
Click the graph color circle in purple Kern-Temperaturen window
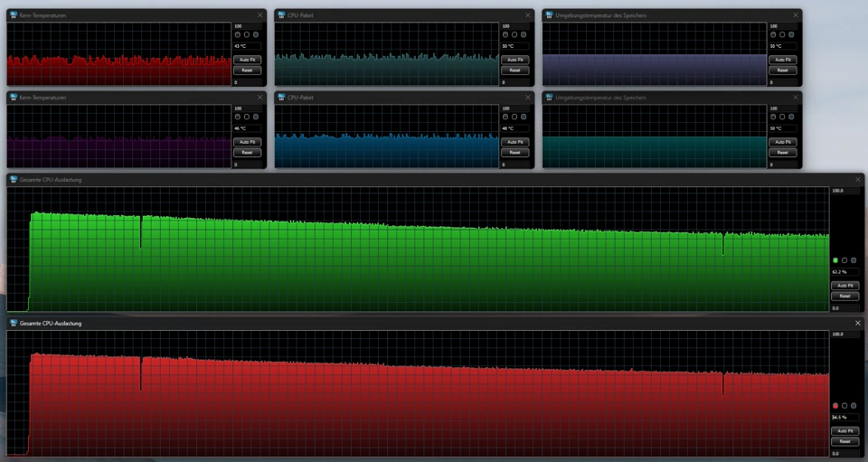(x=238, y=117)
